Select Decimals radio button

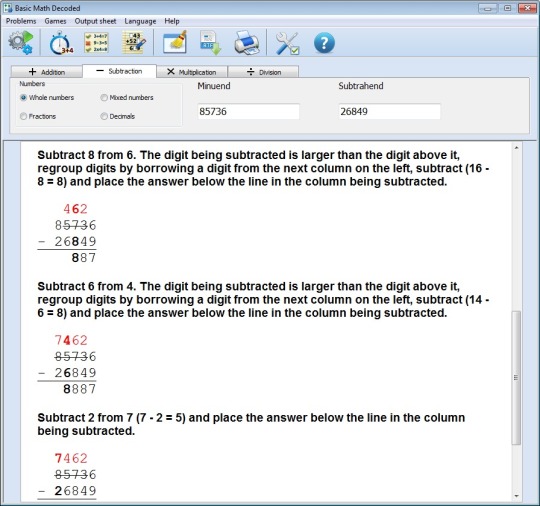point(104,116)
